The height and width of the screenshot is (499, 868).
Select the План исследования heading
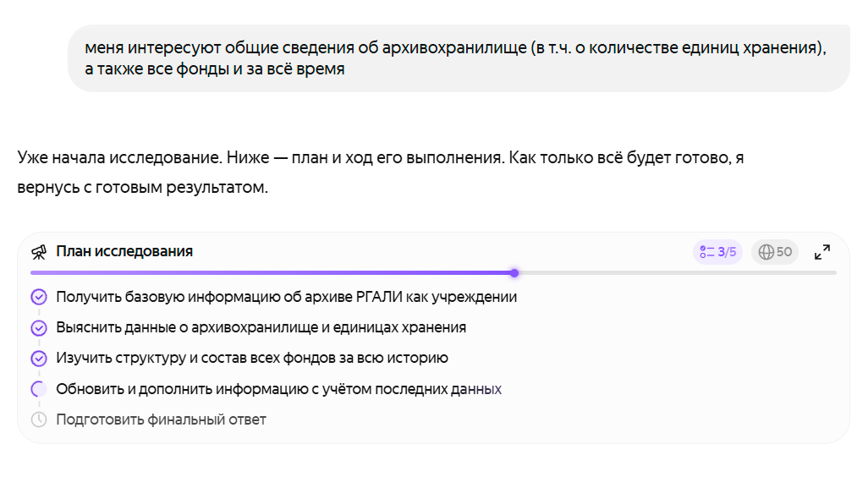[124, 252]
